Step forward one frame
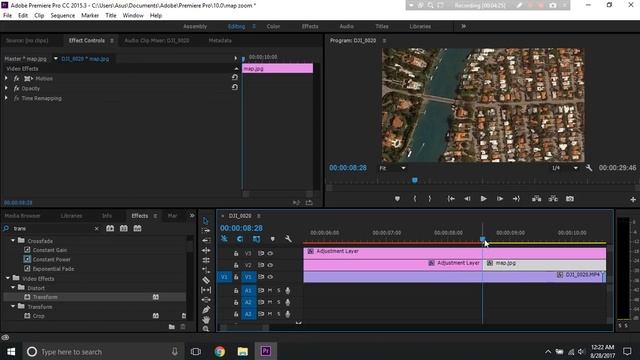This screenshot has width=640, height=360. 500,199
